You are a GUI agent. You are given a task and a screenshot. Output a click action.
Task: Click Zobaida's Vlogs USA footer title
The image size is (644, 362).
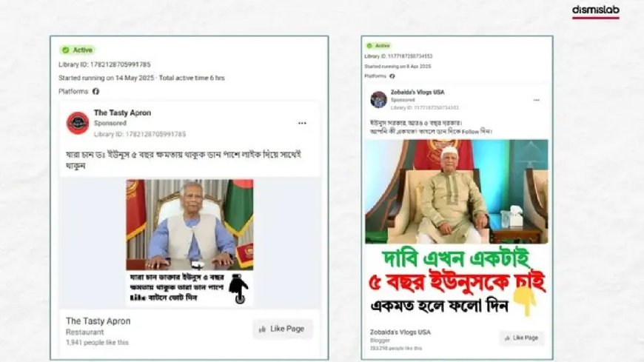click(400, 332)
